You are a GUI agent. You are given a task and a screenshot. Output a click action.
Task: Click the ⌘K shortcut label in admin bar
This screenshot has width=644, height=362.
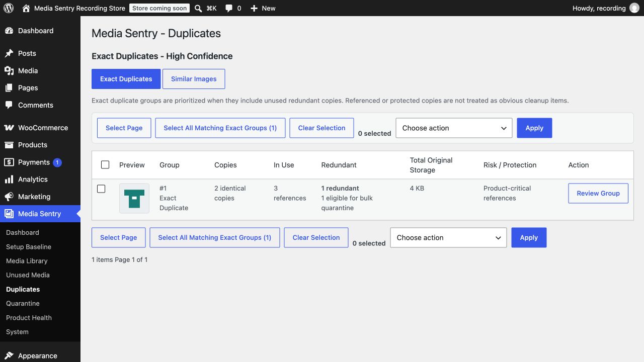[211, 9]
